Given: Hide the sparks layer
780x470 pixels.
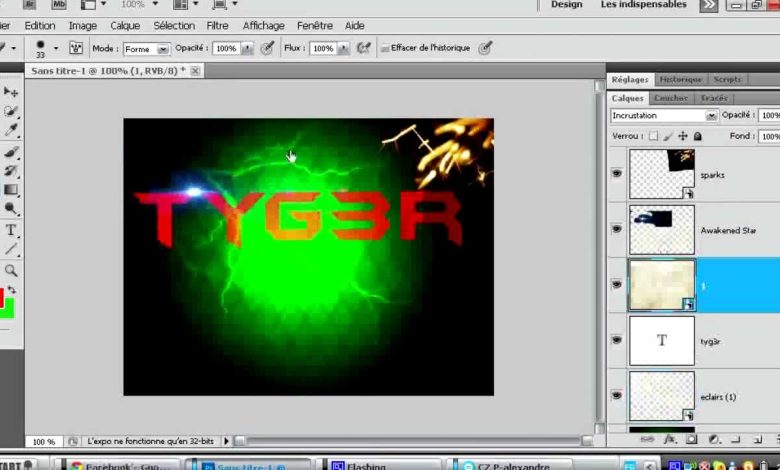Looking at the screenshot, I should click(x=616, y=173).
